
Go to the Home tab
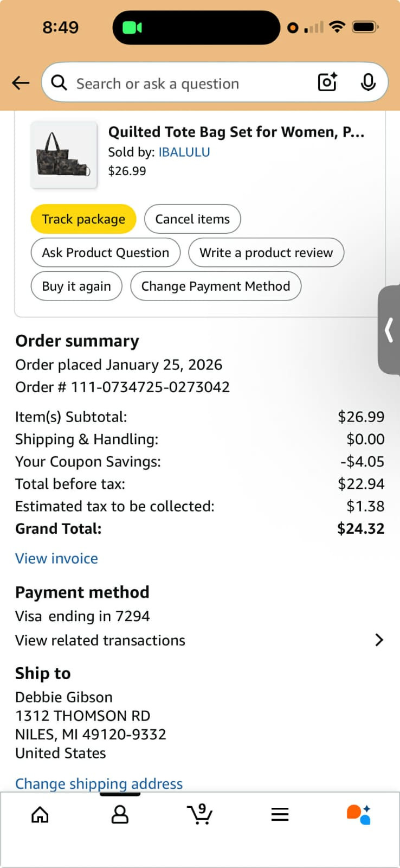click(x=40, y=814)
